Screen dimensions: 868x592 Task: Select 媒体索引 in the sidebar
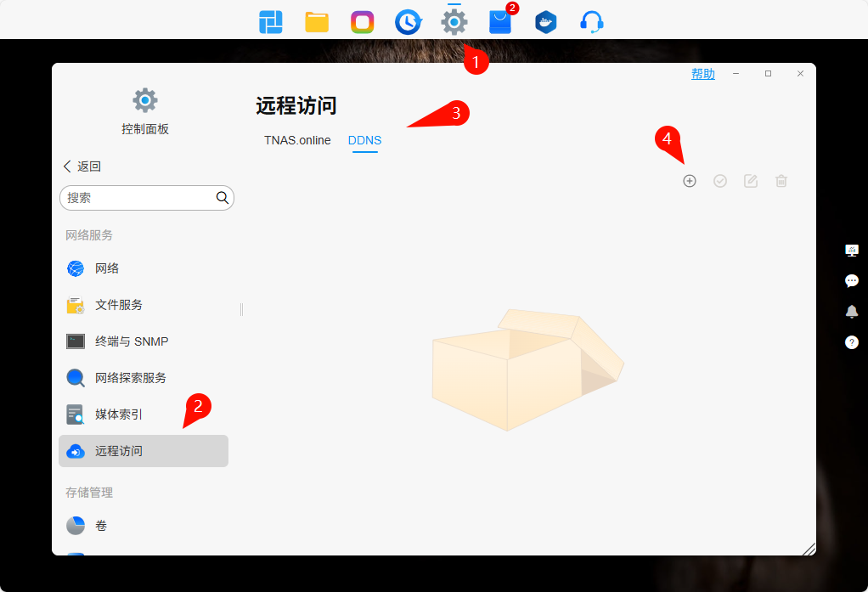tap(144, 414)
